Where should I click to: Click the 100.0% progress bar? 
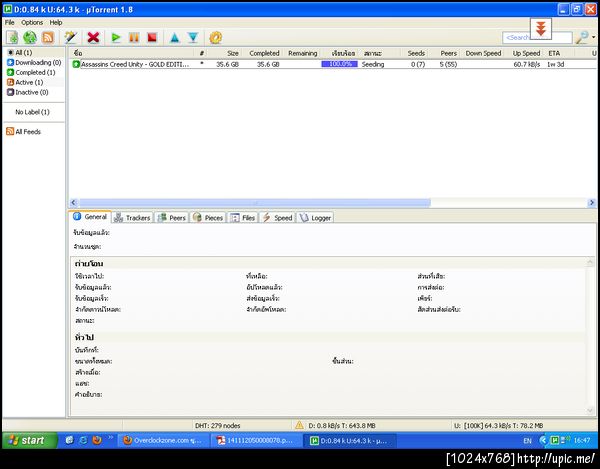(339, 64)
